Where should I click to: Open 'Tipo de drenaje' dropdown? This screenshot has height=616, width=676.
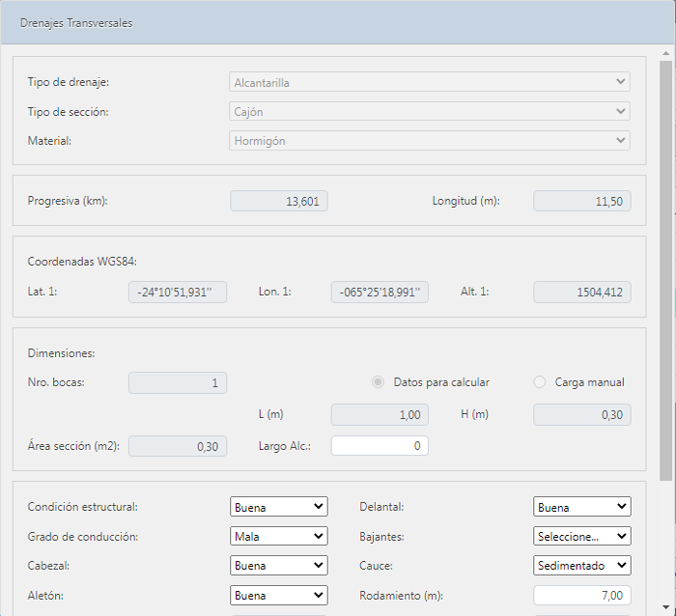430,83
